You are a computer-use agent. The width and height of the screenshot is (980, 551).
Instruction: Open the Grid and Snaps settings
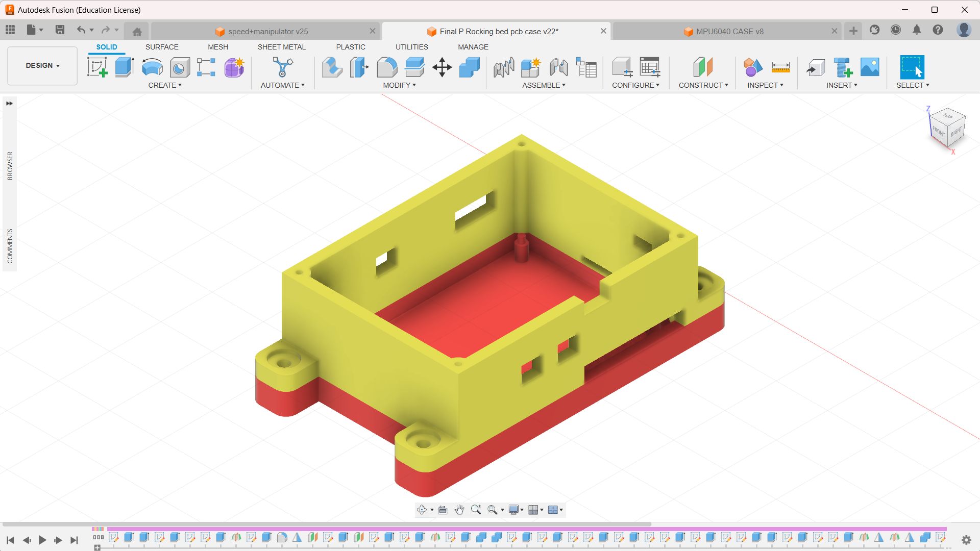(x=535, y=510)
